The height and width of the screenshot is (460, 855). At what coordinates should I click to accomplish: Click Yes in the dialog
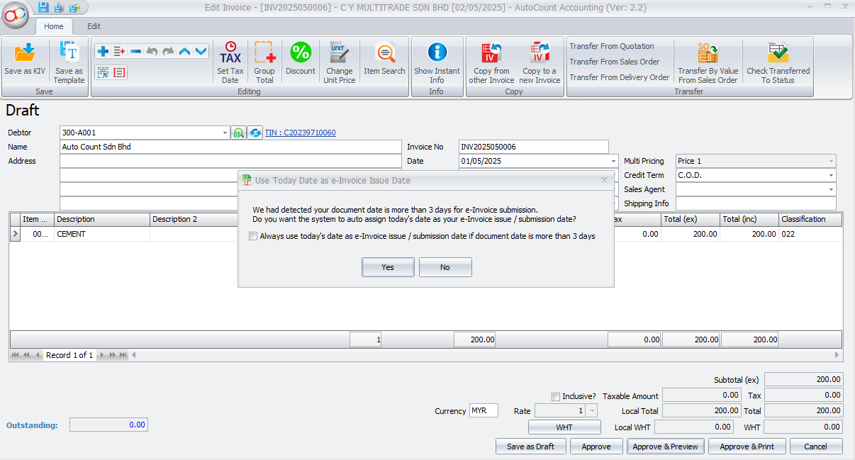tap(388, 267)
